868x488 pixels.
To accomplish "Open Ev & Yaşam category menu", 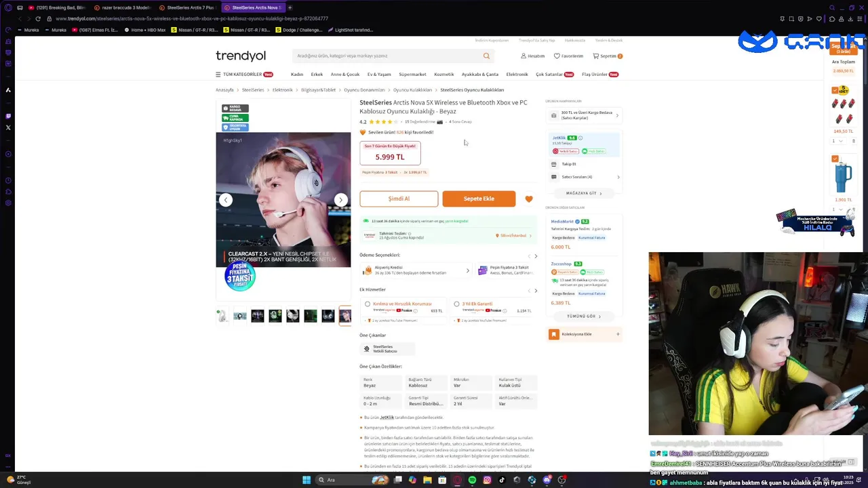I will (379, 75).
